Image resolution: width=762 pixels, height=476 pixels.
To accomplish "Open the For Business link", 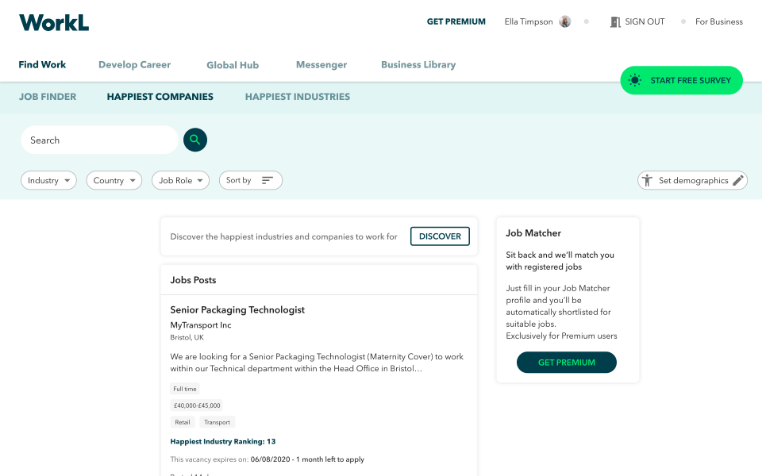I will (x=718, y=22).
